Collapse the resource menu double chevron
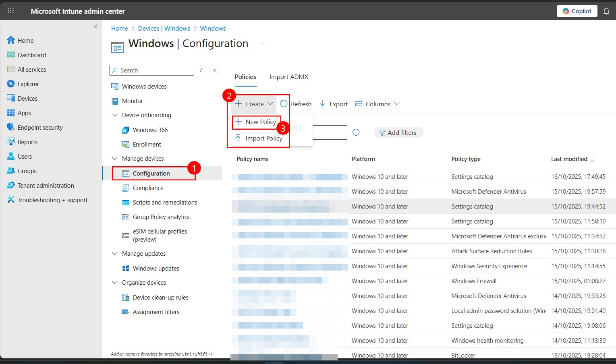616x364 pixels. click(x=215, y=70)
